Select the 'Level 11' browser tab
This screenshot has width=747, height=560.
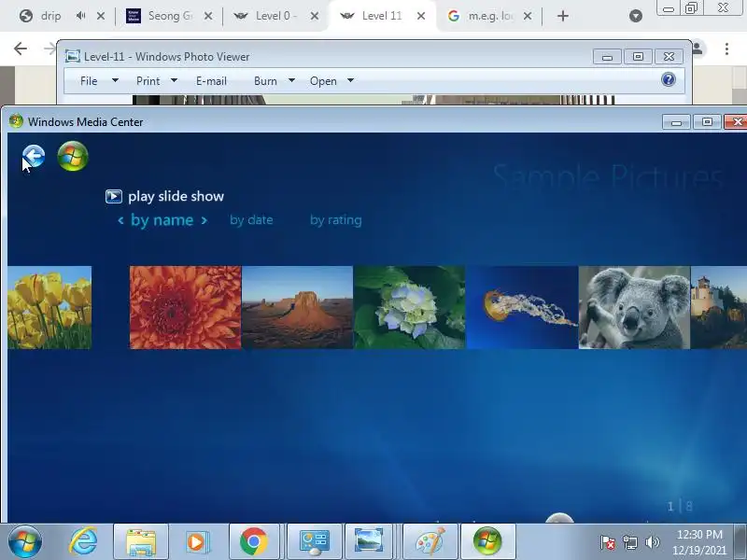point(382,16)
